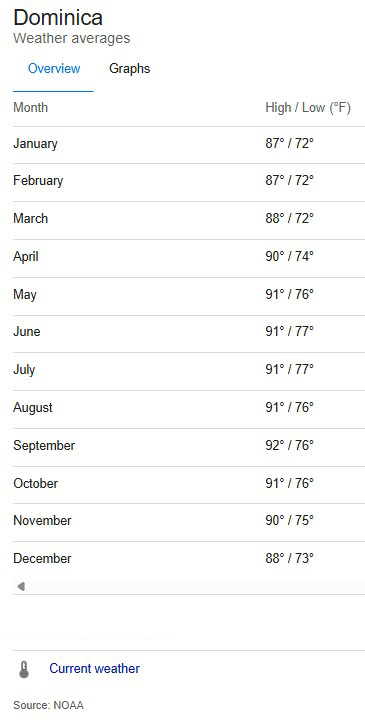Select the October row
Image resolution: width=365 pixels, height=721 pixels.
click(x=189, y=484)
